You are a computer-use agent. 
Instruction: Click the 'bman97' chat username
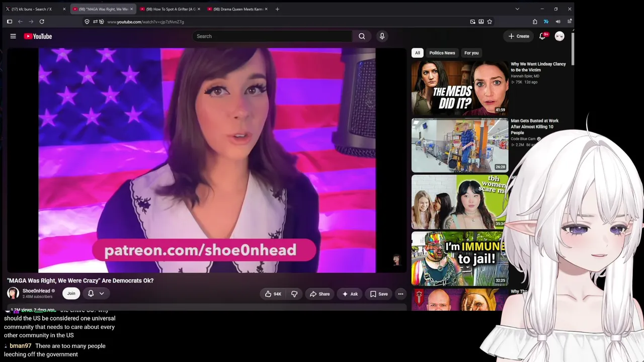pyautogui.click(x=21, y=346)
